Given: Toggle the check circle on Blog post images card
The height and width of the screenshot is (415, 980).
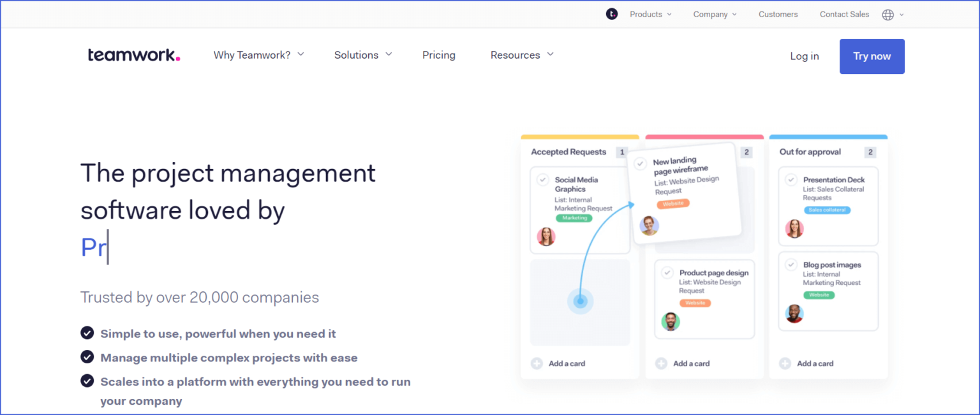Looking at the screenshot, I should click(792, 265).
